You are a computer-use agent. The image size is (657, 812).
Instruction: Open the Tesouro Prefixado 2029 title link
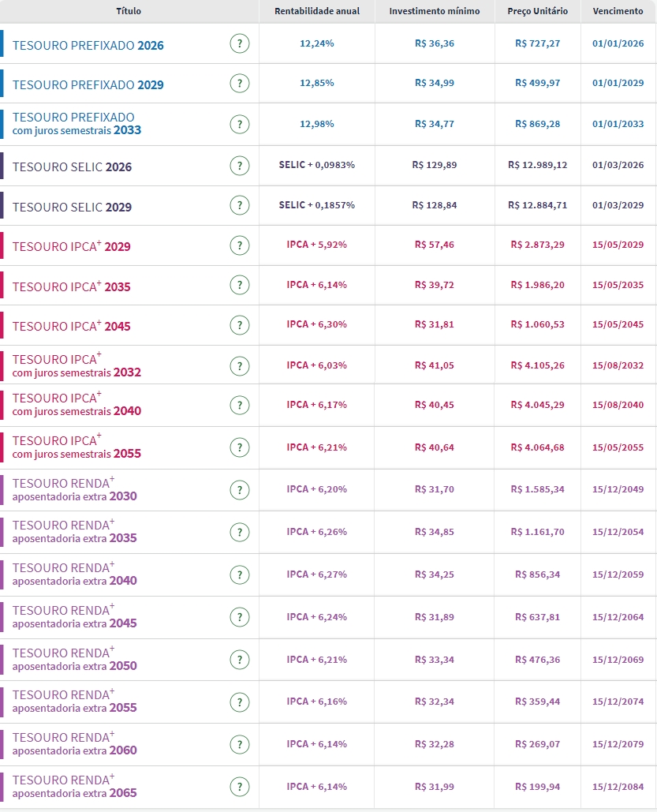click(x=88, y=84)
